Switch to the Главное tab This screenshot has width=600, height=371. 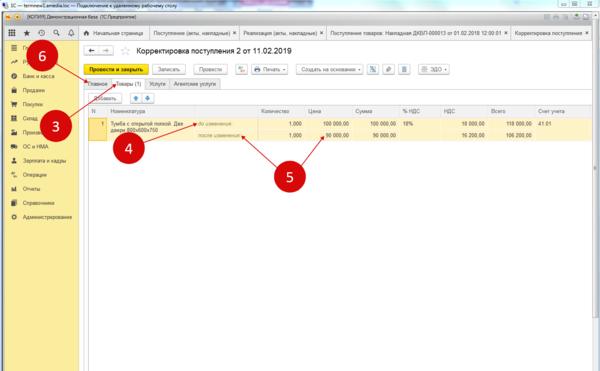tap(98, 84)
